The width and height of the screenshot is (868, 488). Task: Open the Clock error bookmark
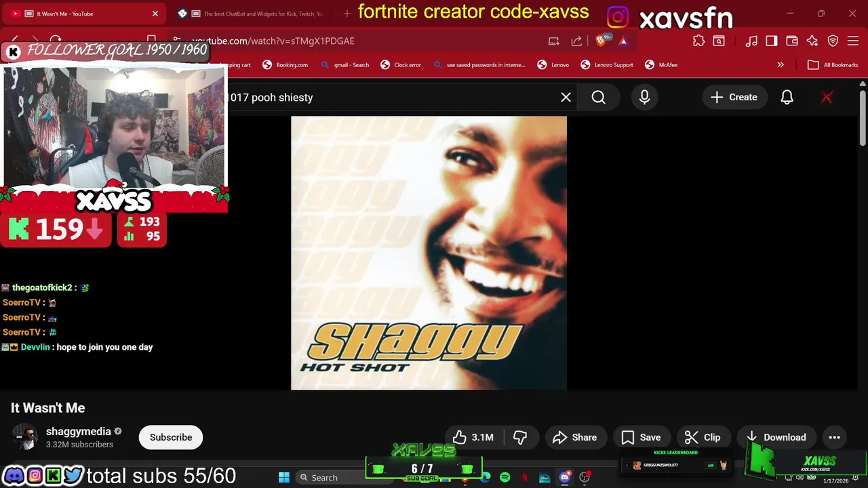pos(401,65)
